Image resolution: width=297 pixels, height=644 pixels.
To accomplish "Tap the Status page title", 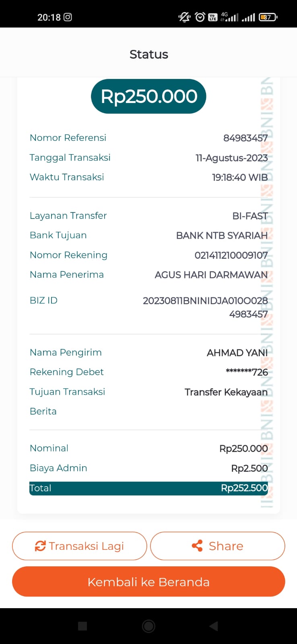I will 148,54.
